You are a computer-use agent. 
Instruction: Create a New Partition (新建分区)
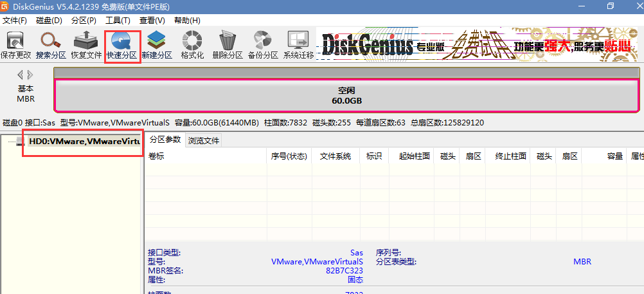(x=157, y=45)
